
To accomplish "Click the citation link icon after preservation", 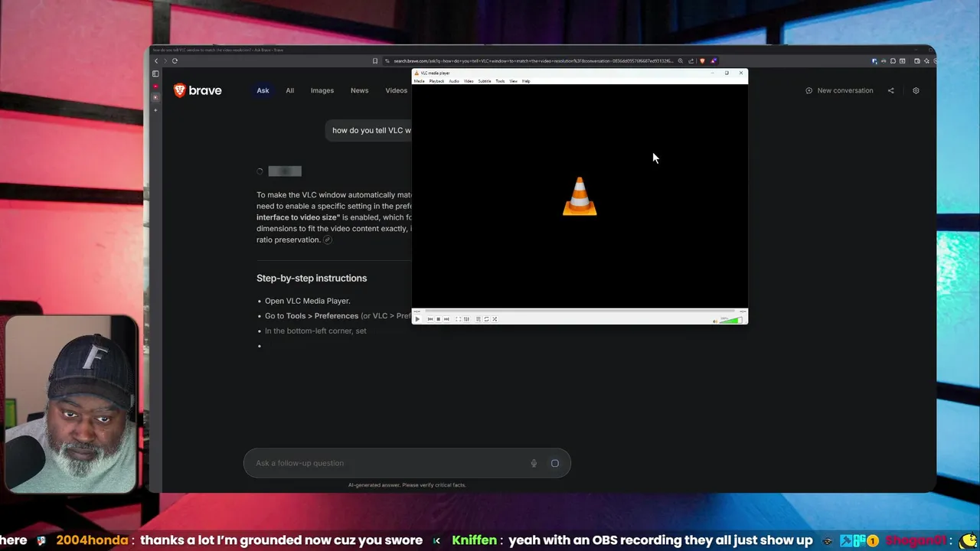I will [x=327, y=240].
